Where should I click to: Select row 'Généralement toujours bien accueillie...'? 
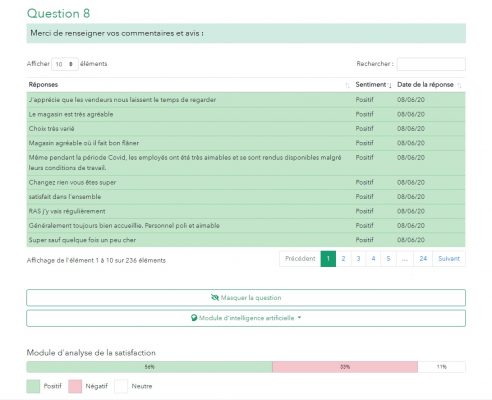click(x=246, y=226)
